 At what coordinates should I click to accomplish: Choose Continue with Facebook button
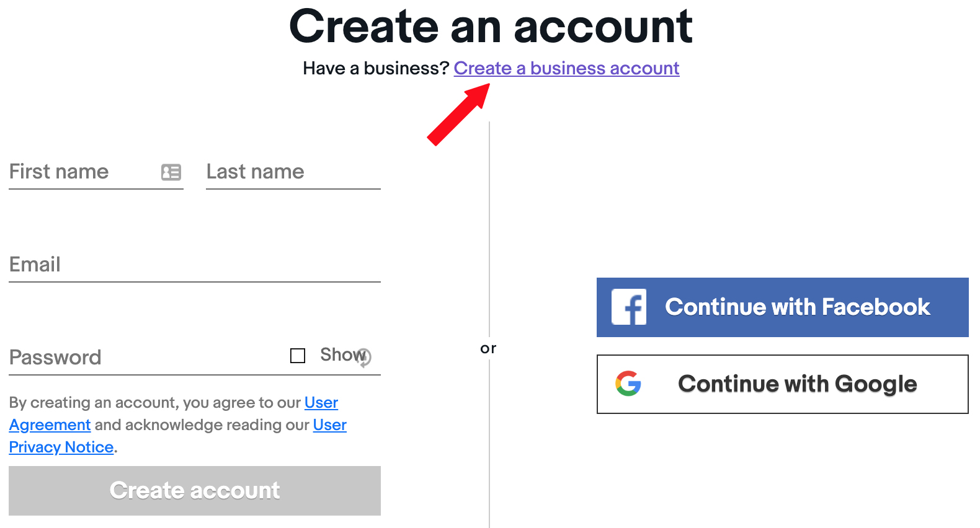coord(783,307)
